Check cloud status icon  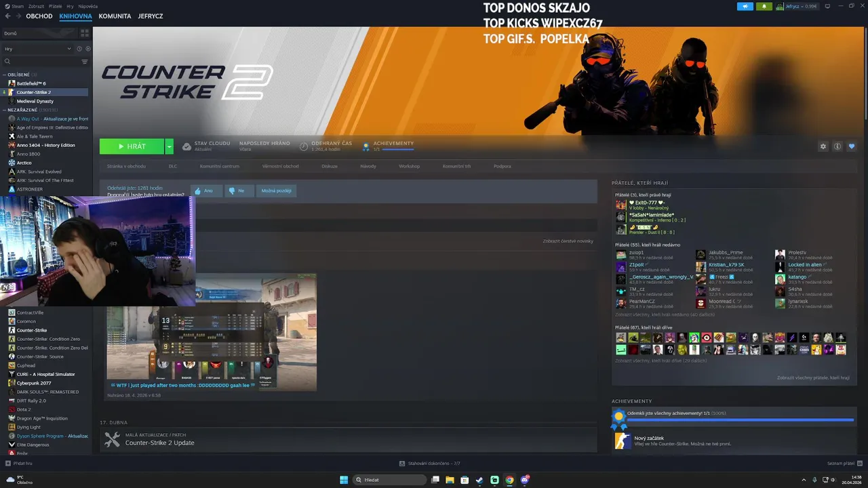186,146
